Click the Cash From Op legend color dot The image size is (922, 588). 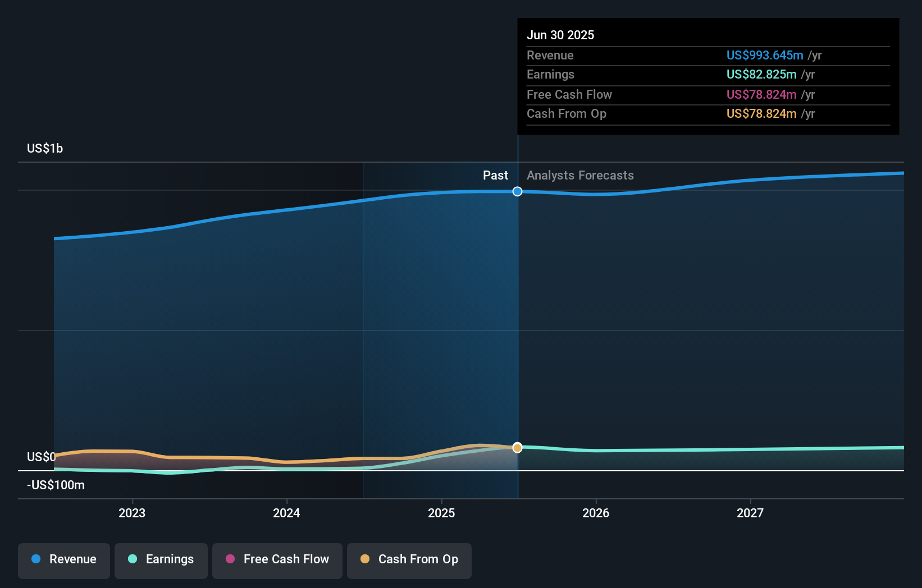point(364,559)
